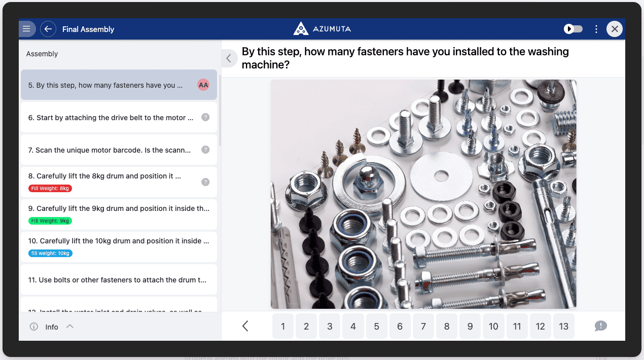Click the back arrow button
644x360 pixels.
click(48, 29)
